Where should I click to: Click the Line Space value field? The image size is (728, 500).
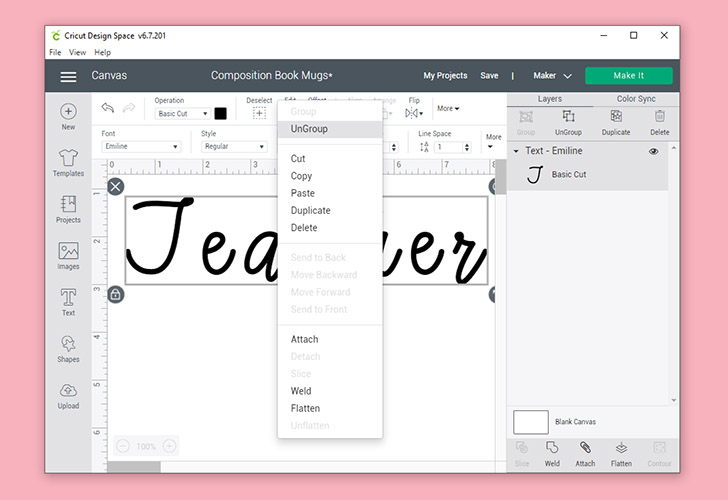pos(449,147)
